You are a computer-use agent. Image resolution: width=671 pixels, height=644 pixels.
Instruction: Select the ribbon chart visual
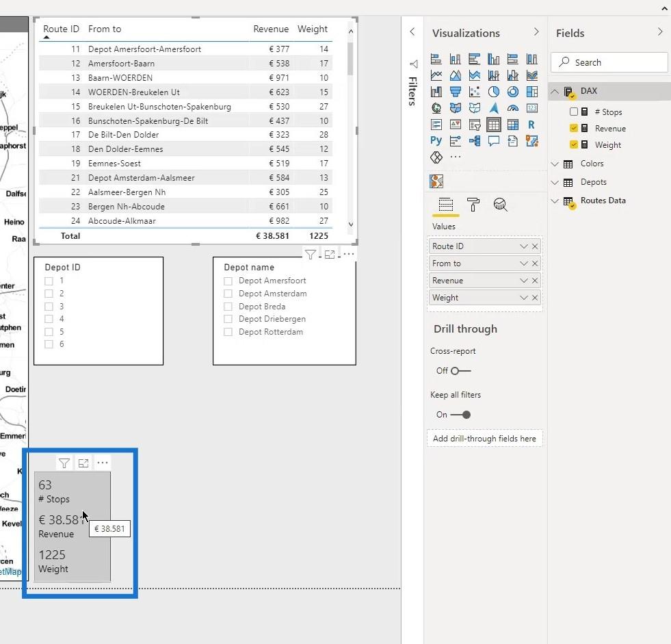(x=532, y=75)
